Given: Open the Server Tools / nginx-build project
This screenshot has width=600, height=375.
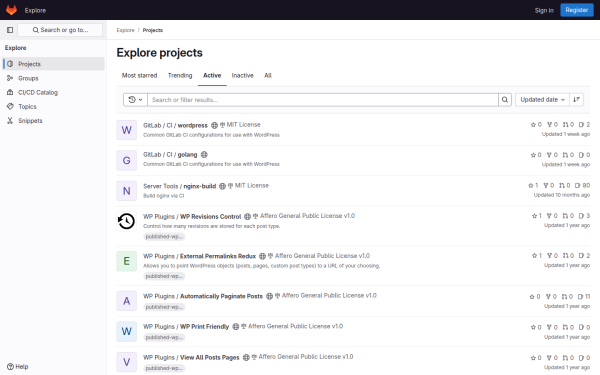Looking at the screenshot, I should pyautogui.click(x=179, y=186).
